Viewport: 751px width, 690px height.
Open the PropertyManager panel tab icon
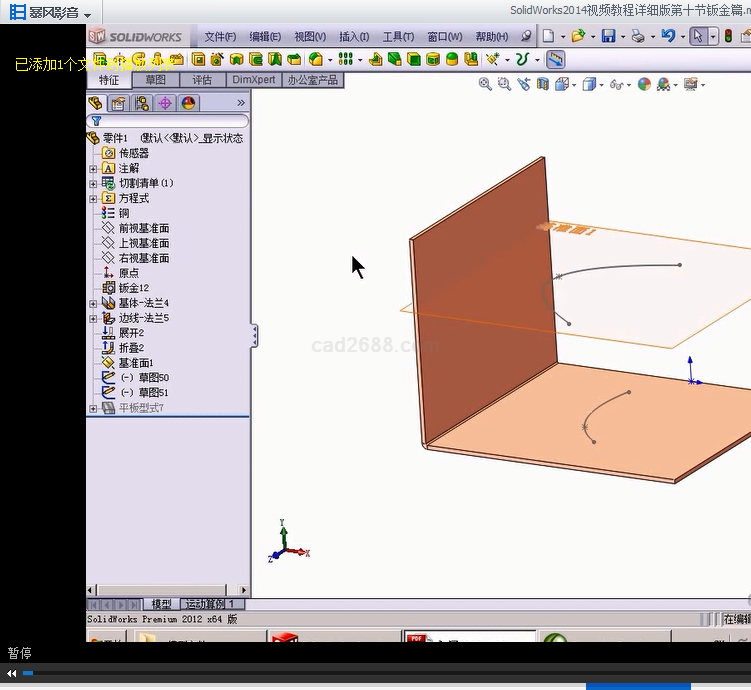tap(119, 103)
